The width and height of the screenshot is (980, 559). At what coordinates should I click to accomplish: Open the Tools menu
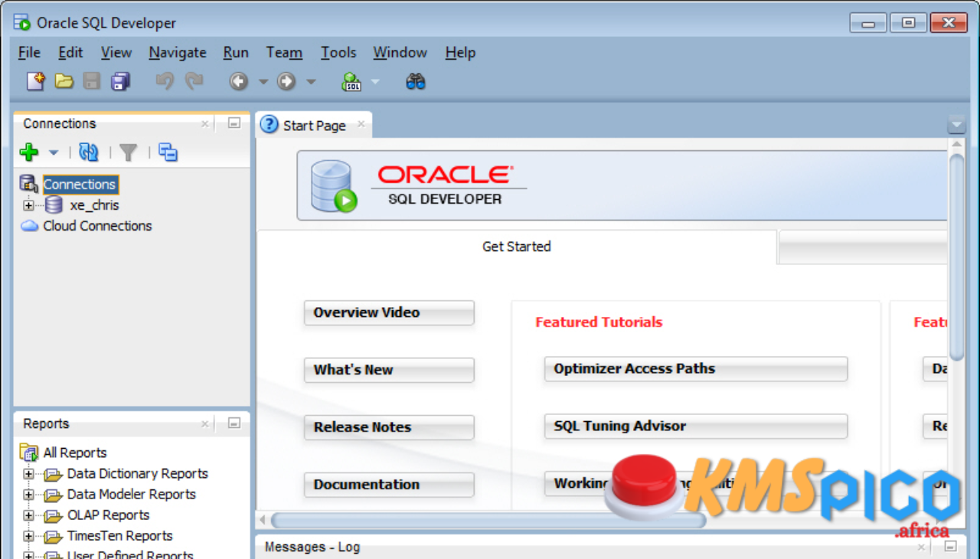coord(338,53)
